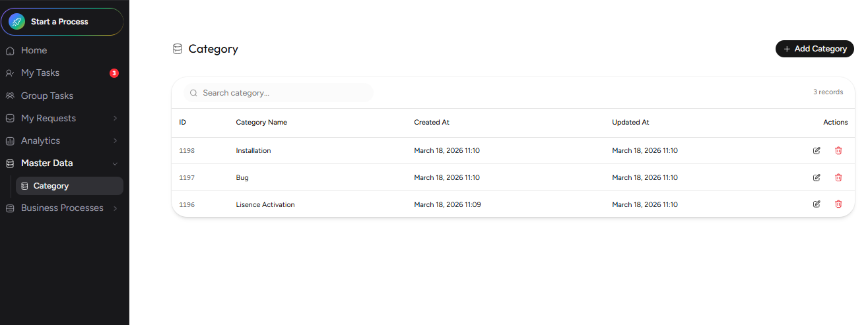Expand the My Requests chevron
Image resolution: width=868 pixels, height=325 pixels.
[116, 119]
